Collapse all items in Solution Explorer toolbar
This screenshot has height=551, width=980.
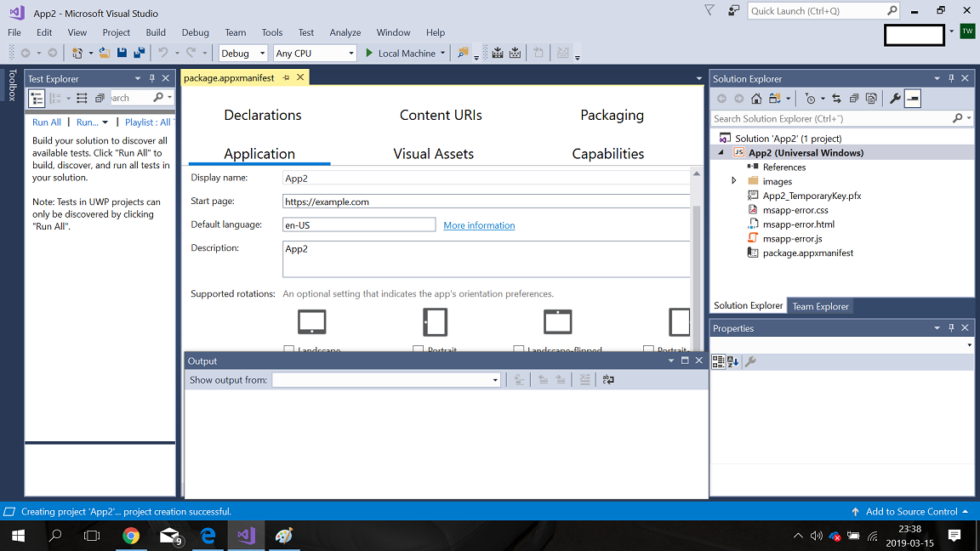pos(854,99)
